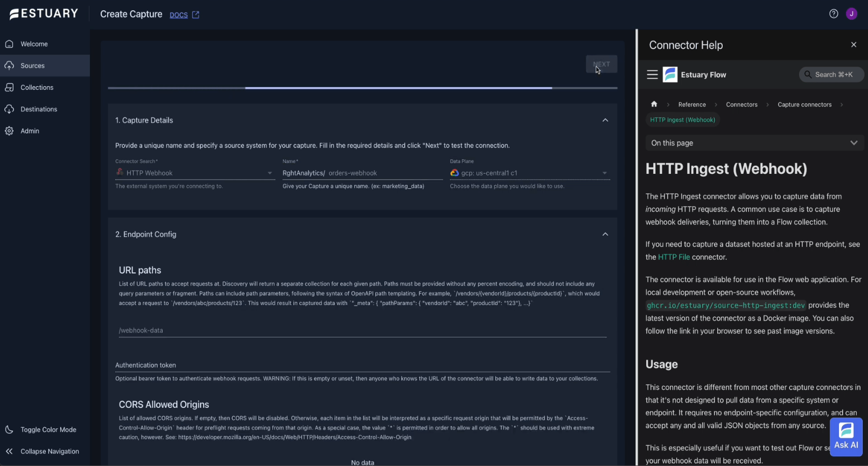Open the Ask AI assistant
This screenshot has width=868, height=466.
(846, 436)
